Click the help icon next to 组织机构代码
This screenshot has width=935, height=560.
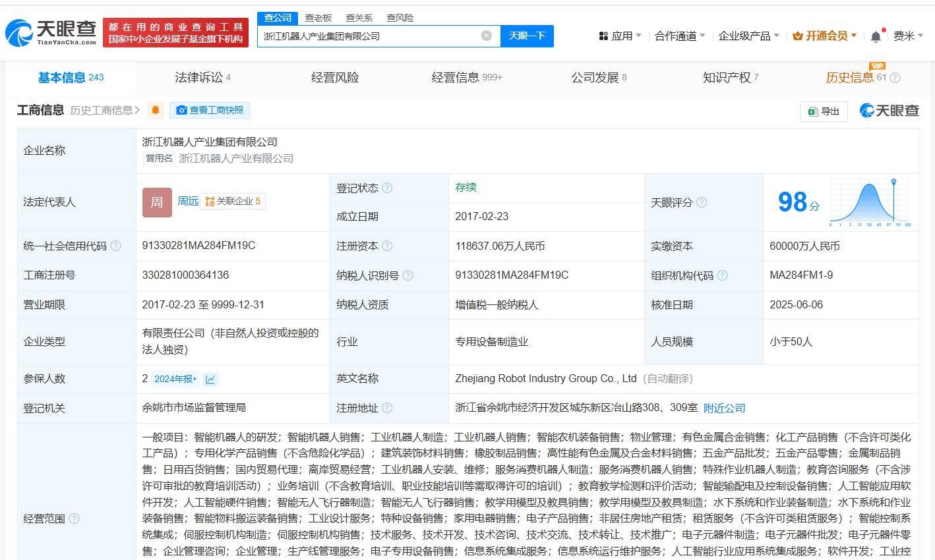(x=722, y=275)
